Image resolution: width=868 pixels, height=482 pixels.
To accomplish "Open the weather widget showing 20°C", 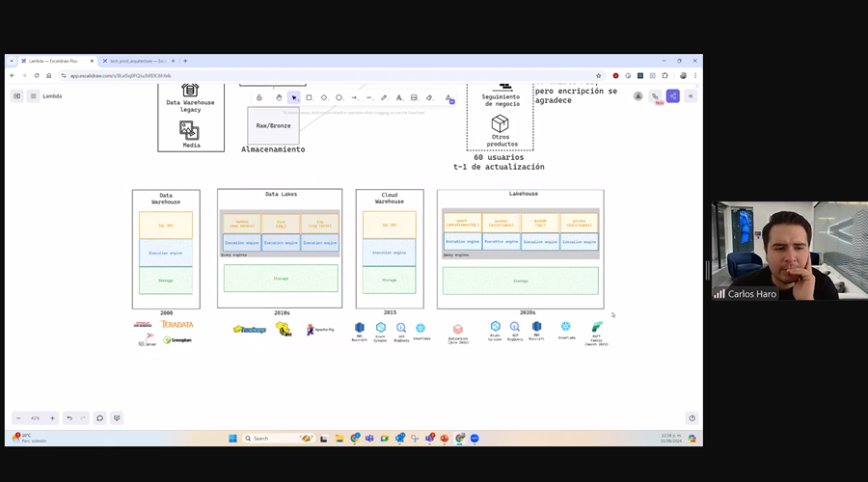I will pyautogui.click(x=30, y=439).
